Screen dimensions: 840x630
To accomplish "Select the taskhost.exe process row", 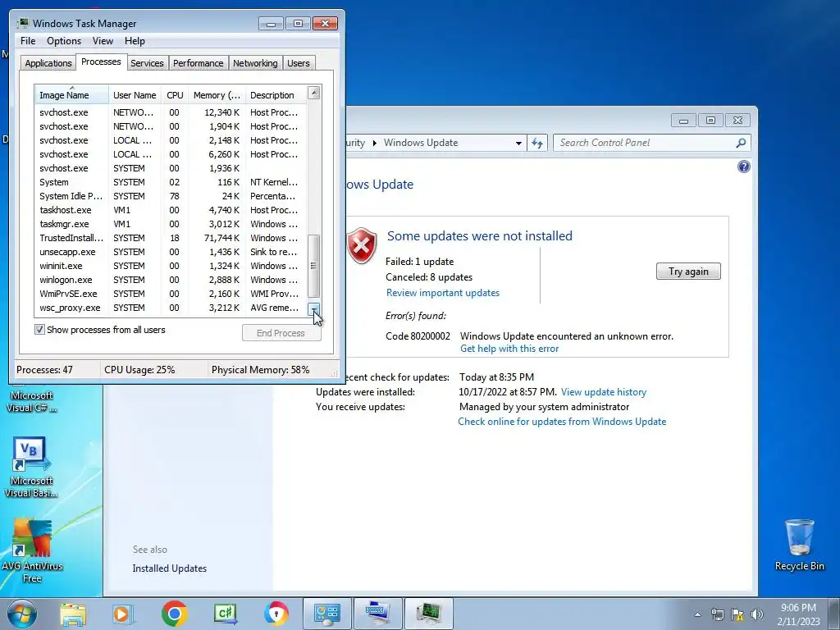I will coord(171,210).
